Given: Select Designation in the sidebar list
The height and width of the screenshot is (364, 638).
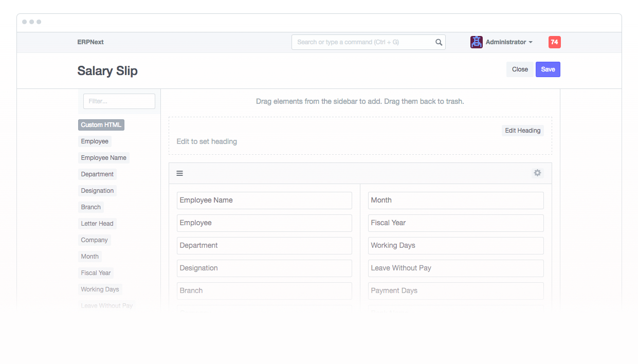Looking at the screenshot, I should [x=97, y=191].
